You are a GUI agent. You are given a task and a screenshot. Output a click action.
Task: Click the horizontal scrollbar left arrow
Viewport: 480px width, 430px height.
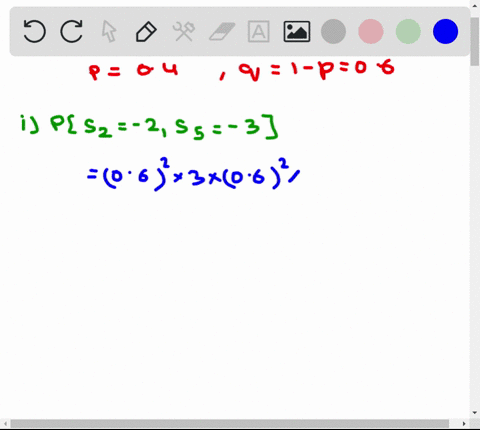pyautogui.click(x=5, y=424)
